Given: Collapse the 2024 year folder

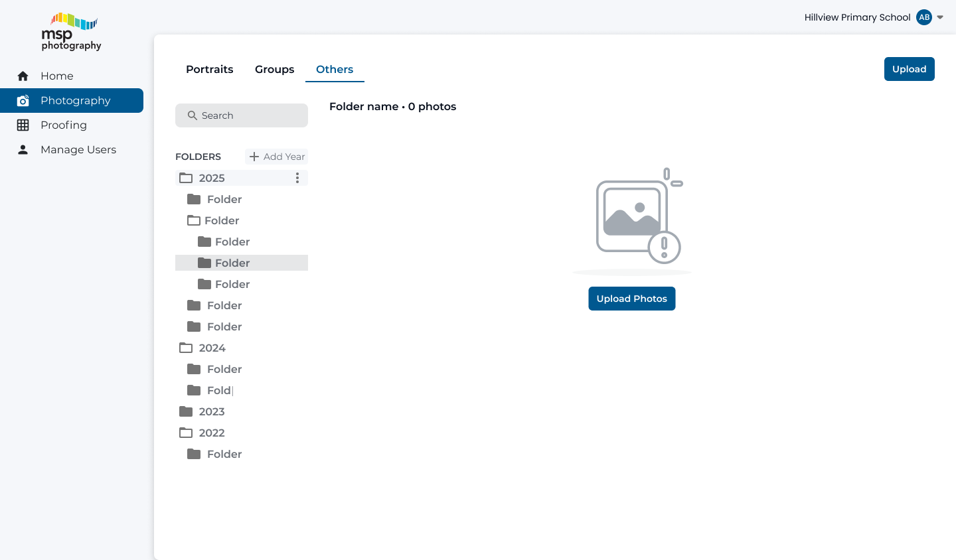Looking at the screenshot, I should pyautogui.click(x=186, y=348).
